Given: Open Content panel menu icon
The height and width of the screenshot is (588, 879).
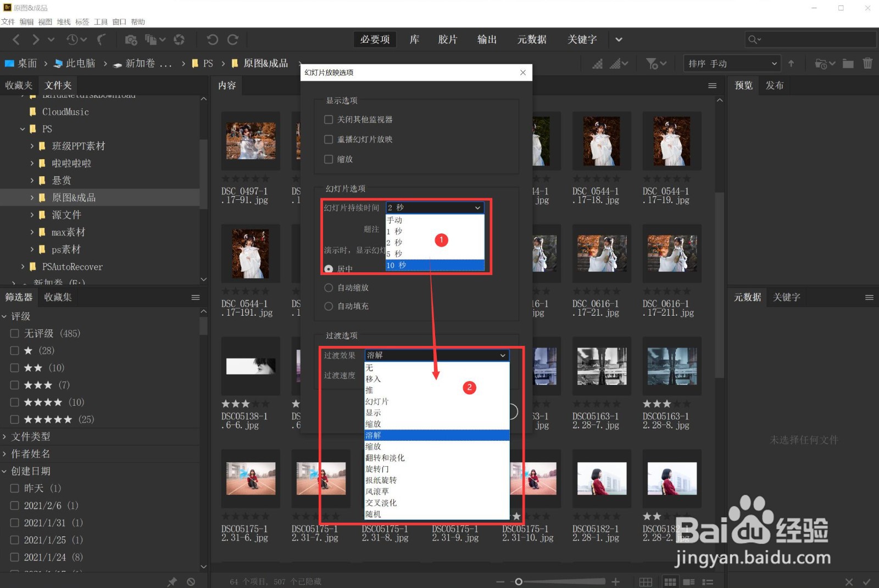Looking at the screenshot, I should pos(713,86).
